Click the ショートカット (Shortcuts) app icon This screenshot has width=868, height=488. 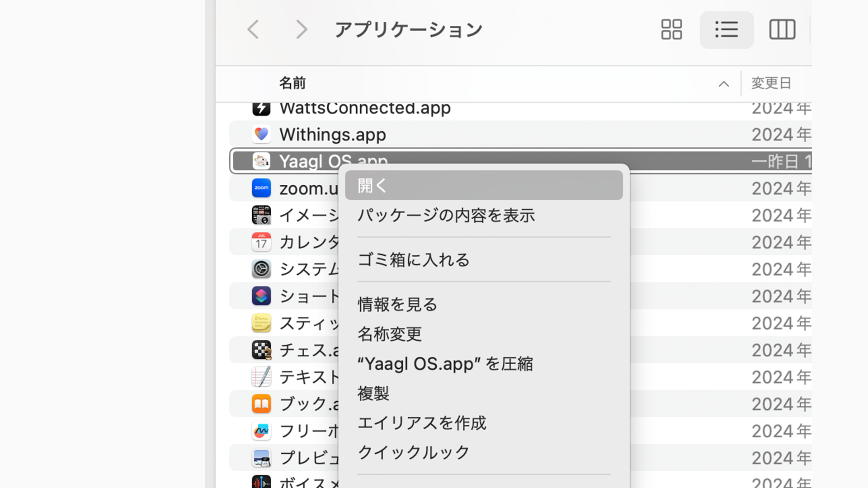click(x=261, y=296)
